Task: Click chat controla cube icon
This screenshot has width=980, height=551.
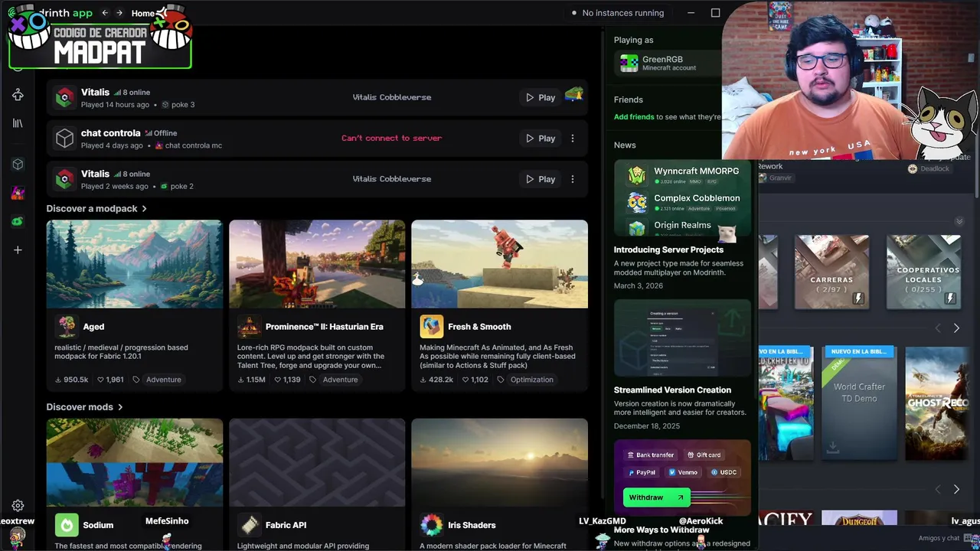Action: (x=64, y=138)
